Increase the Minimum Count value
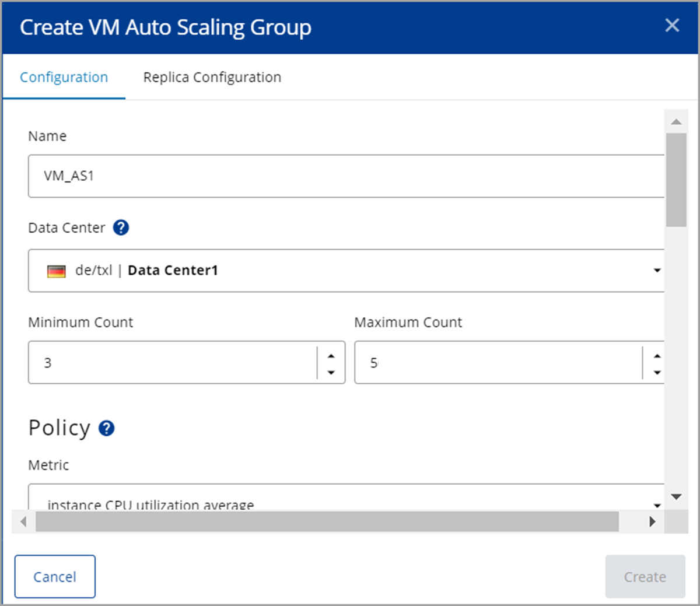The width and height of the screenshot is (700, 606). pos(331,356)
